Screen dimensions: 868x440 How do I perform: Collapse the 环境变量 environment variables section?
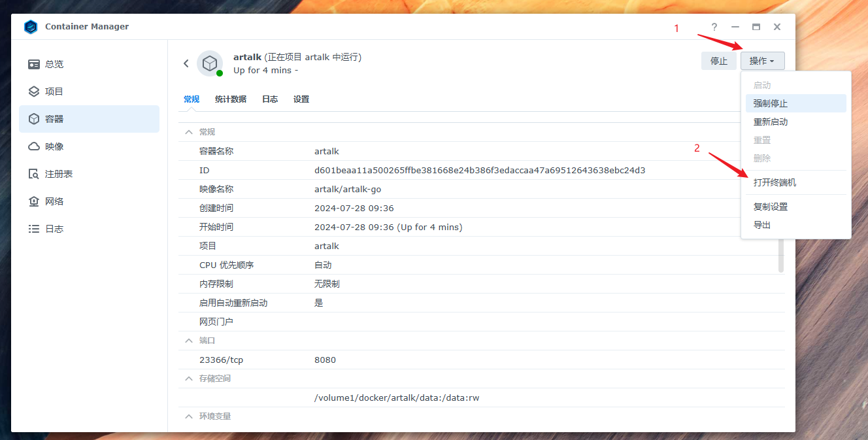(x=189, y=416)
